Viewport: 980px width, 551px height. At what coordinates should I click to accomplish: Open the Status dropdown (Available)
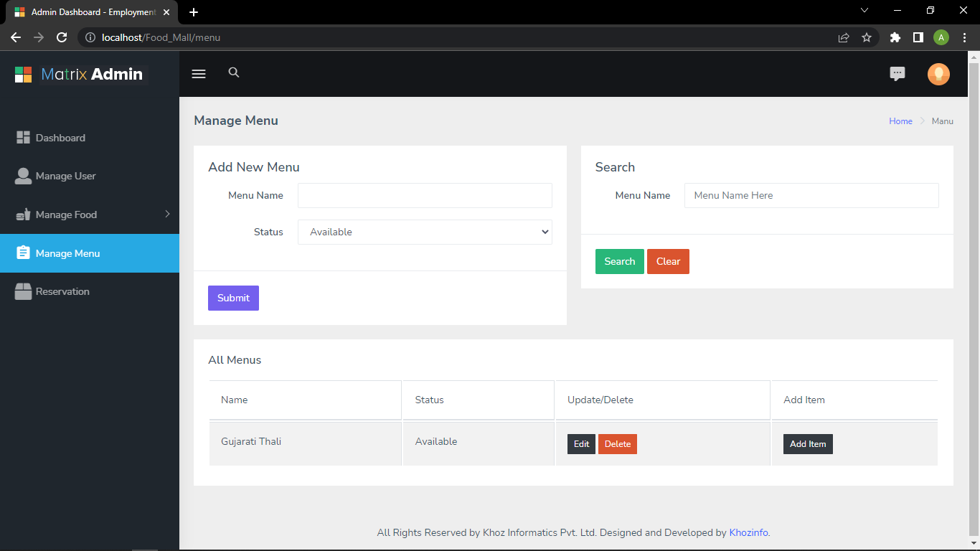click(x=425, y=232)
